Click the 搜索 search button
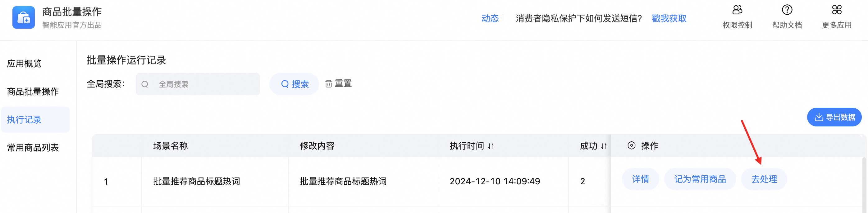Screen dimensions: 868x213 pyautogui.click(x=294, y=84)
